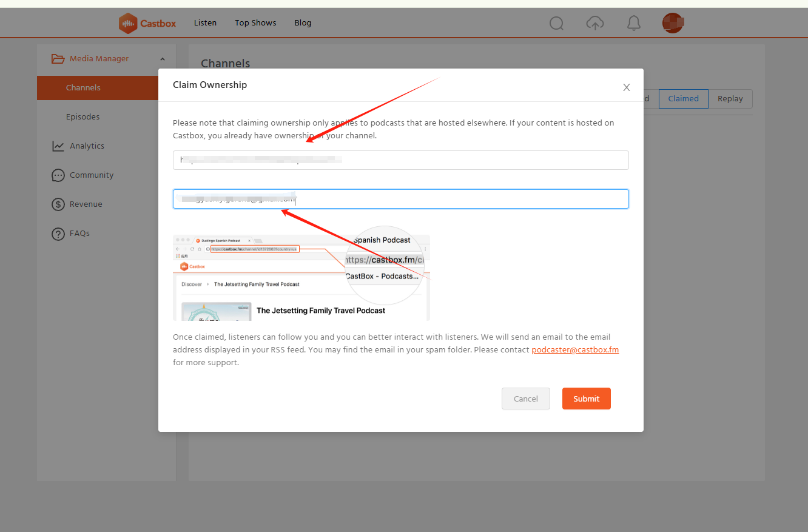The image size is (808, 532).
Task: Click the Analytics chart icon
Action: tap(58, 146)
